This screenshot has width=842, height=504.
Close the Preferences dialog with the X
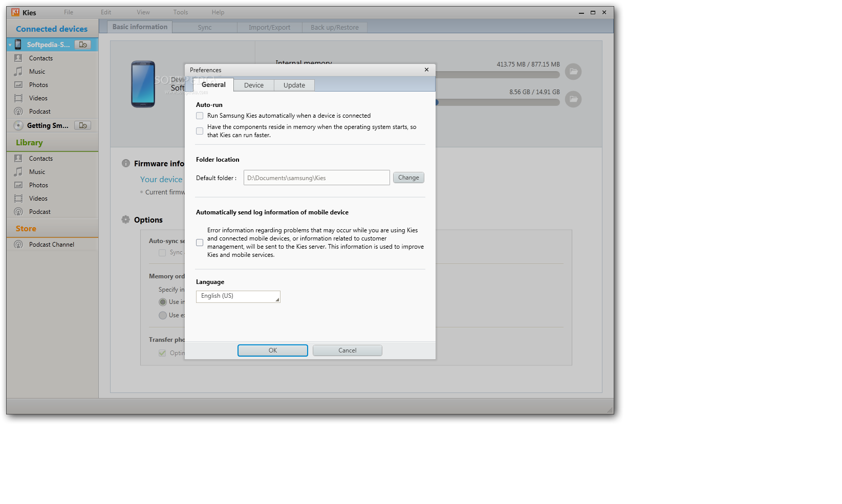[426, 70]
